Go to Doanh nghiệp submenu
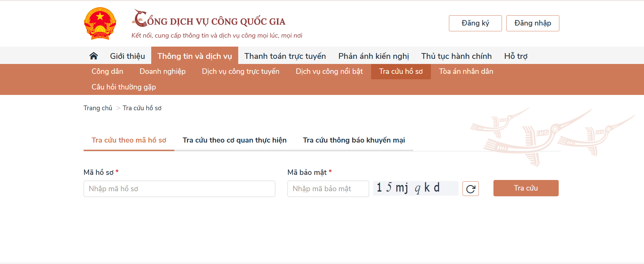Viewport: 644px width, 264px height. 162,71
